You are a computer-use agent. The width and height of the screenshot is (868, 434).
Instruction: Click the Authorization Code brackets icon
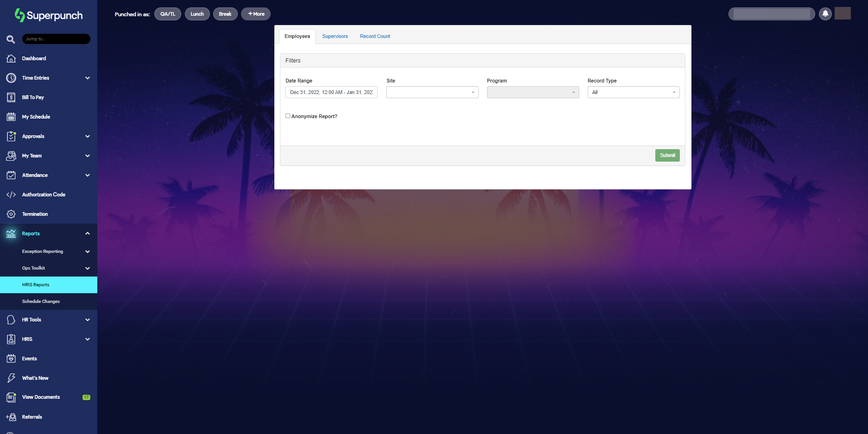11,195
